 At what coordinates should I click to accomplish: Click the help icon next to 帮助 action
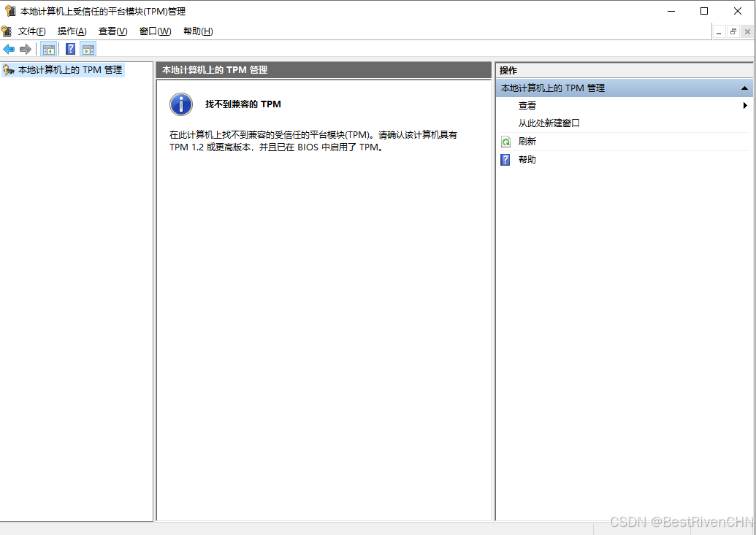[x=505, y=160]
